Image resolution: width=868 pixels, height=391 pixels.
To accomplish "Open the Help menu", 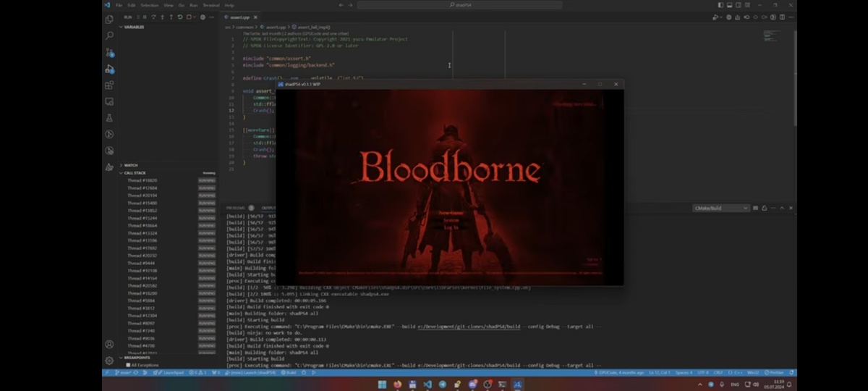I will tap(229, 5).
